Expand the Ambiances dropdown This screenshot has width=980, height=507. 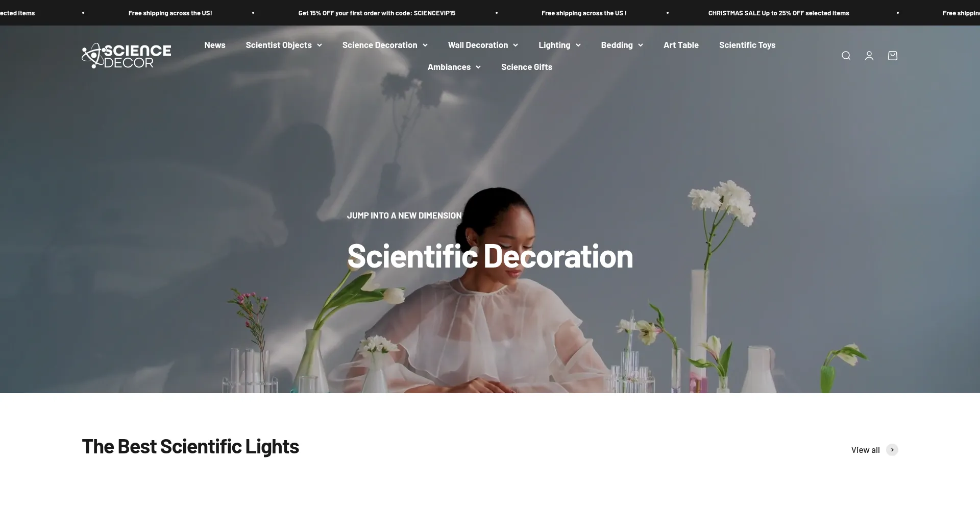point(454,67)
